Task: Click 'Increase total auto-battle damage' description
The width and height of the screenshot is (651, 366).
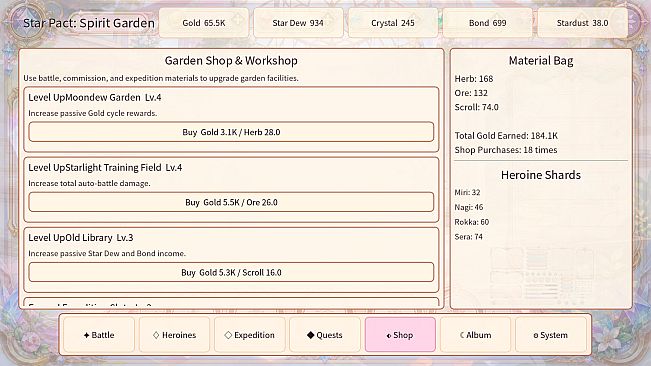Action: (89, 183)
